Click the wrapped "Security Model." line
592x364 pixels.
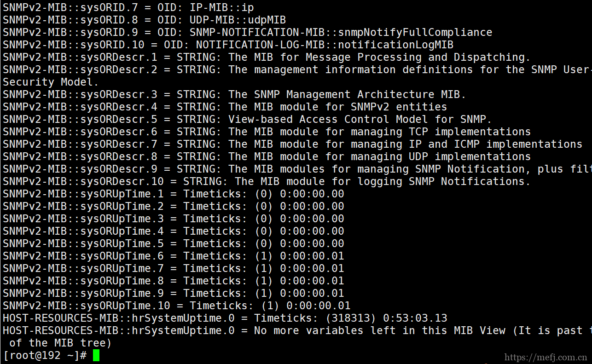point(51,82)
